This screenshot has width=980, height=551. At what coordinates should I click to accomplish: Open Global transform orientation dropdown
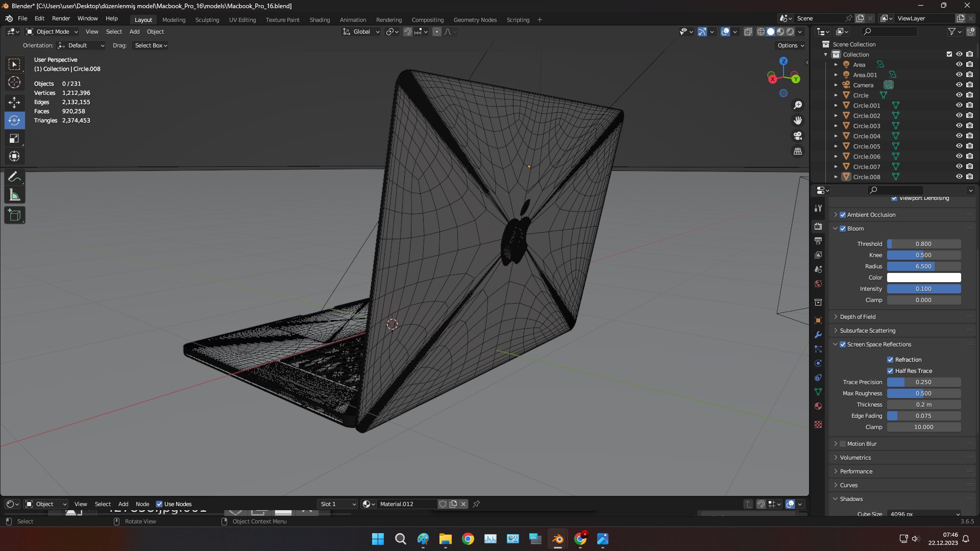point(361,32)
